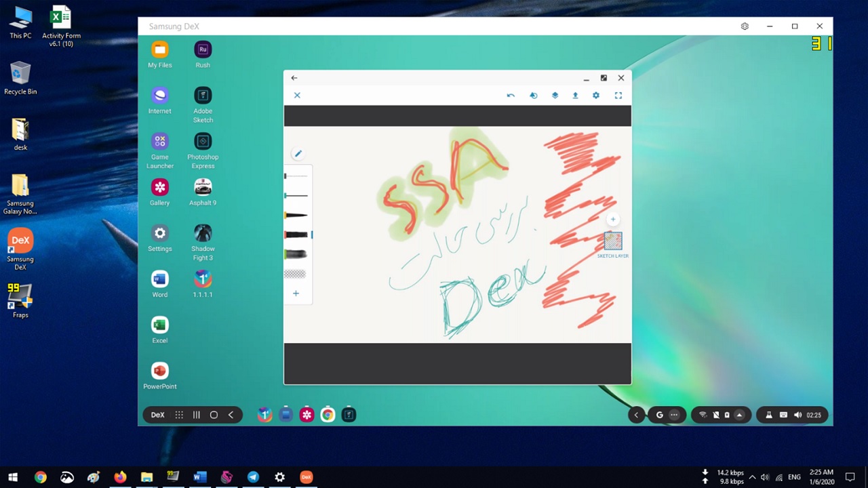Open Game Launcher in DeX

[160, 150]
